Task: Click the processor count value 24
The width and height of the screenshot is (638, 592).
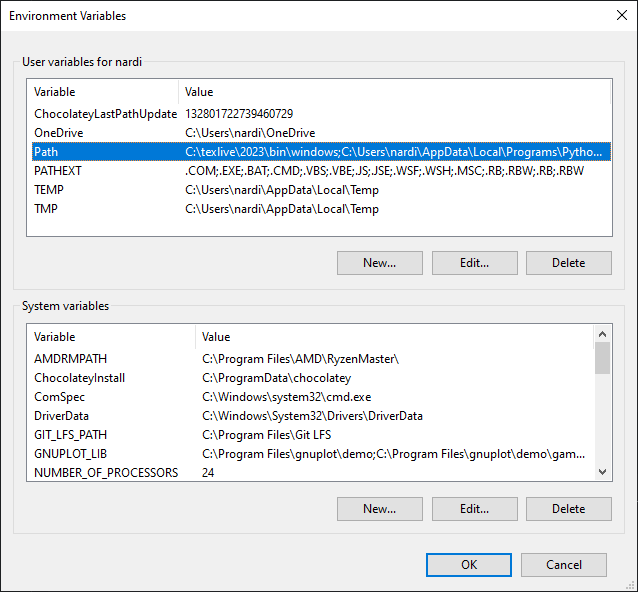Action: click(208, 473)
